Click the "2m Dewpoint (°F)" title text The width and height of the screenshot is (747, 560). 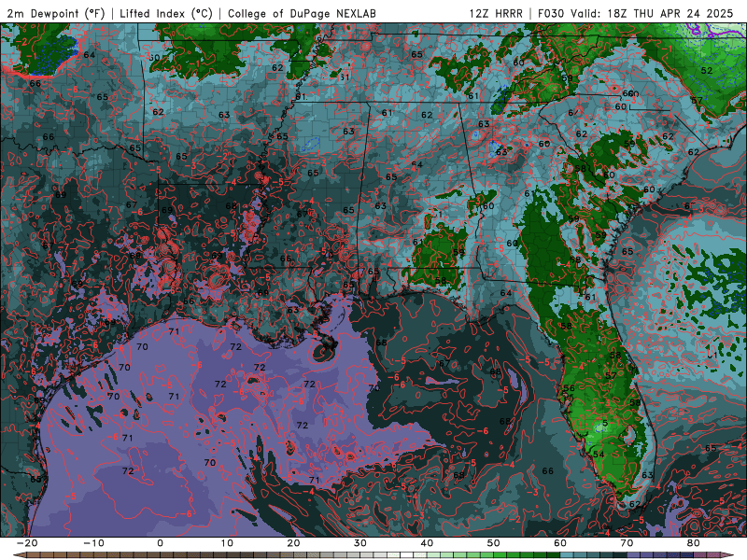pos(56,13)
